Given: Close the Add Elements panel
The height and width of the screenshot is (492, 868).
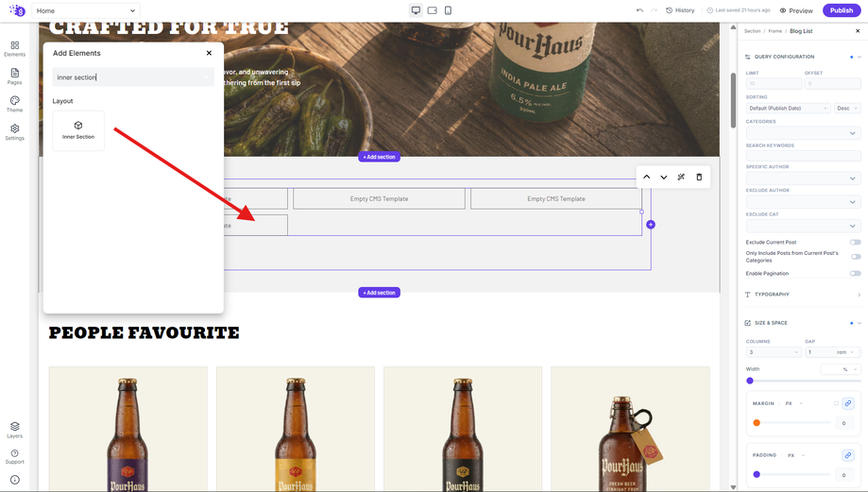Looking at the screenshot, I should [209, 53].
